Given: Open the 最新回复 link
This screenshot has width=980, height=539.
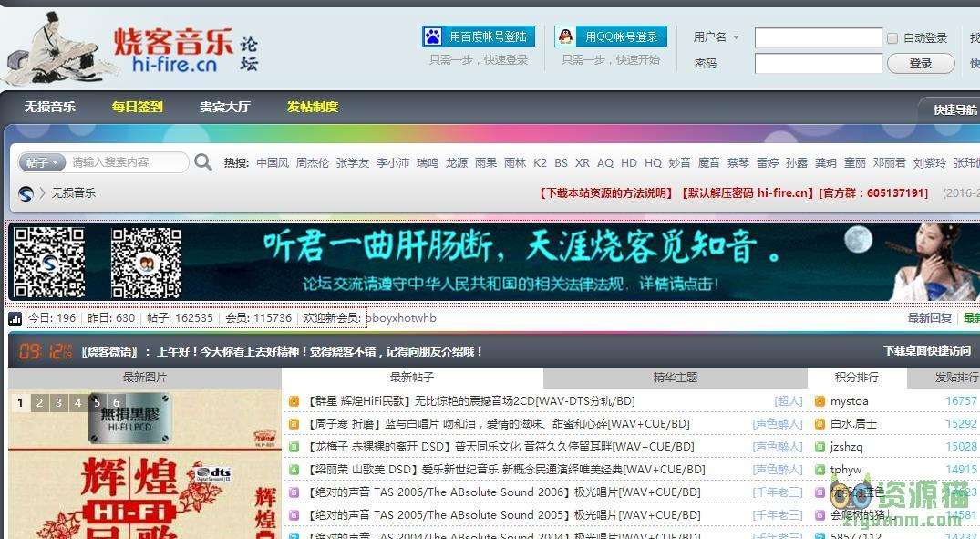Looking at the screenshot, I should tap(930, 318).
